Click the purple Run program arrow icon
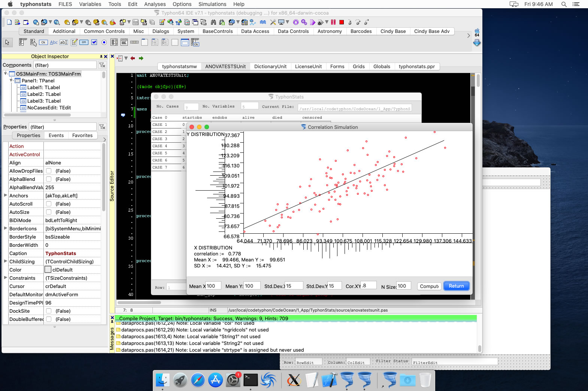 pos(312,22)
